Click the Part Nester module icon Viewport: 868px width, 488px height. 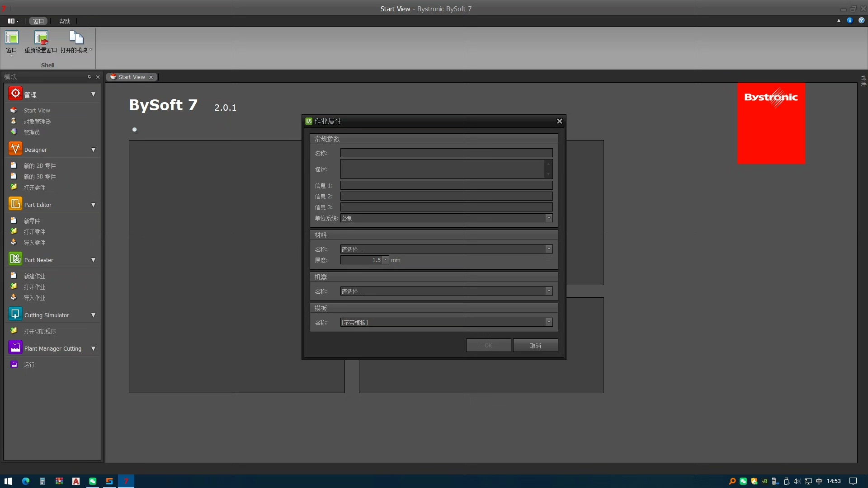[x=15, y=259]
